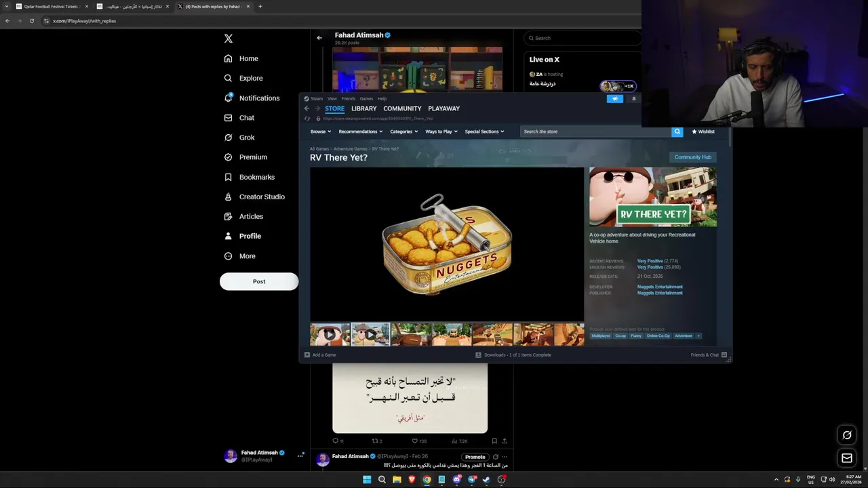
Task: Open Bookmarks in X sidebar
Action: click(250, 177)
